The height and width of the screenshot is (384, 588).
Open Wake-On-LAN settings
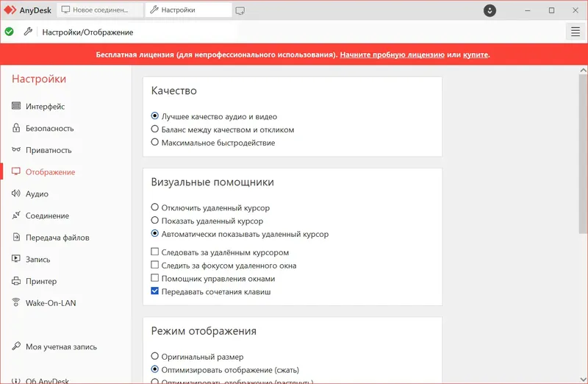[51, 302]
